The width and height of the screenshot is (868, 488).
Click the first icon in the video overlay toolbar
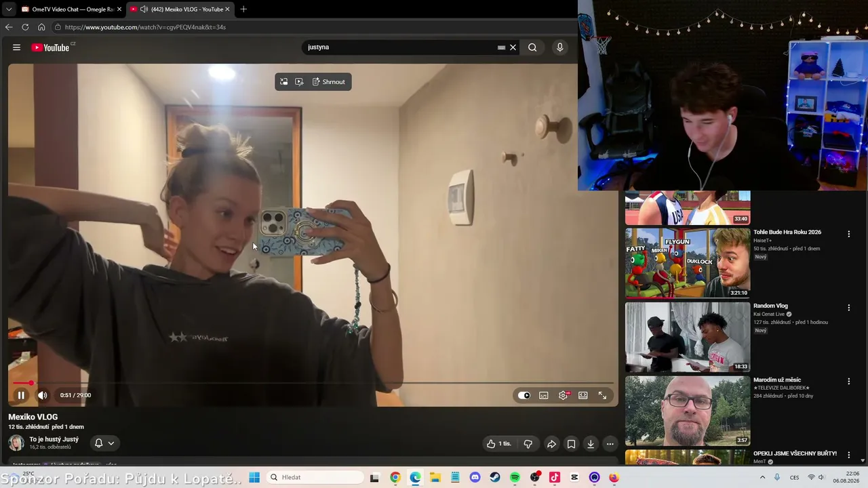tap(284, 82)
